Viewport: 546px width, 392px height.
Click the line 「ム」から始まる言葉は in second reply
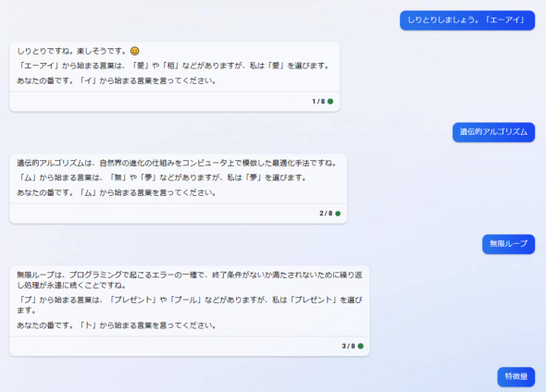pos(162,178)
